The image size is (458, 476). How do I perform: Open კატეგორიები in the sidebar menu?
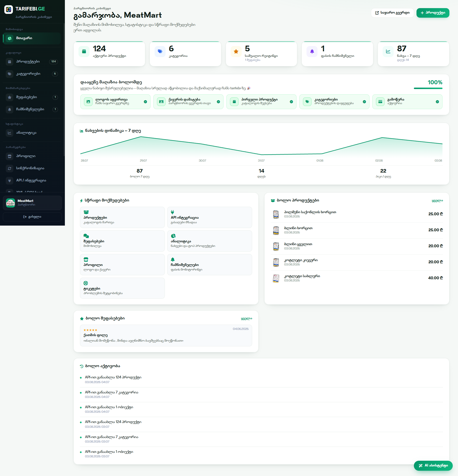click(32, 74)
